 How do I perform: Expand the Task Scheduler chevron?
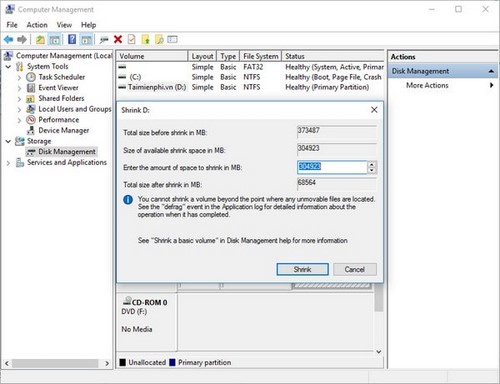point(19,78)
